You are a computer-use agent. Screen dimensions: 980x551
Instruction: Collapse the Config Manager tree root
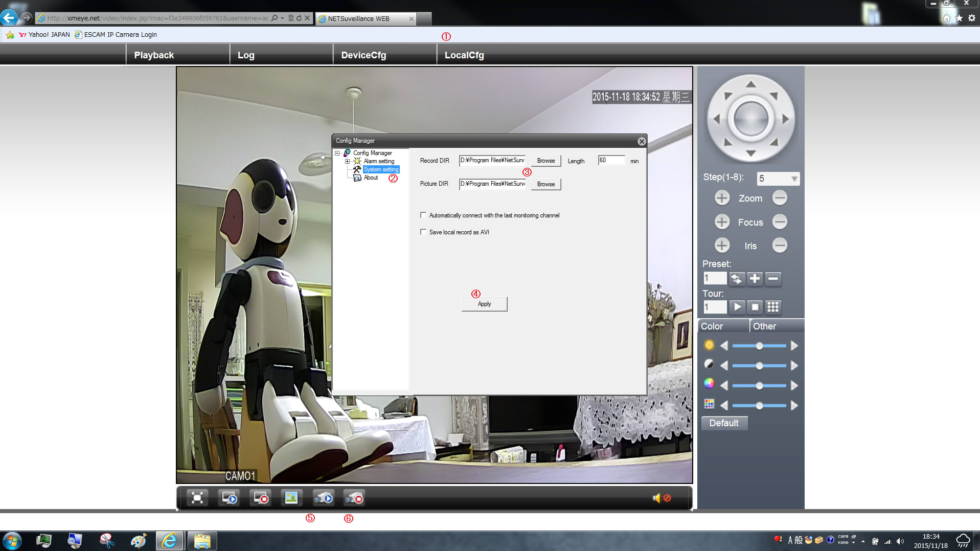pyautogui.click(x=337, y=153)
